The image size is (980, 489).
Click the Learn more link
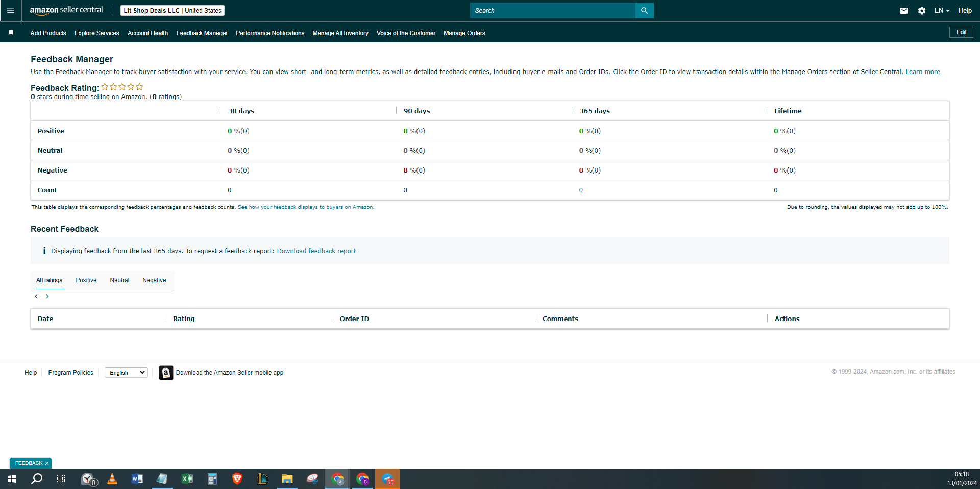click(923, 72)
